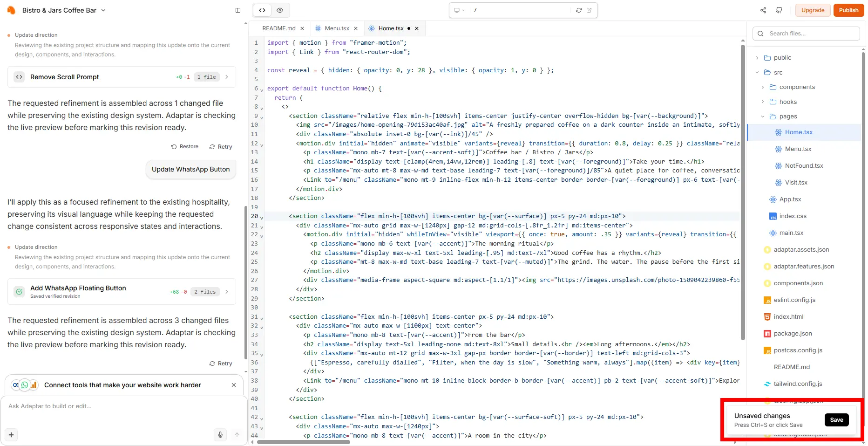The width and height of the screenshot is (868, 446).
Task: Open NotFound.tsx in the file tree
Action: [x=804, y=166]
